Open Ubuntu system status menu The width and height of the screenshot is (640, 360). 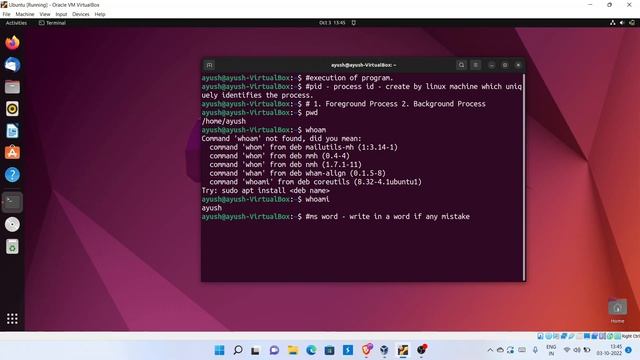tap(622, 23)
